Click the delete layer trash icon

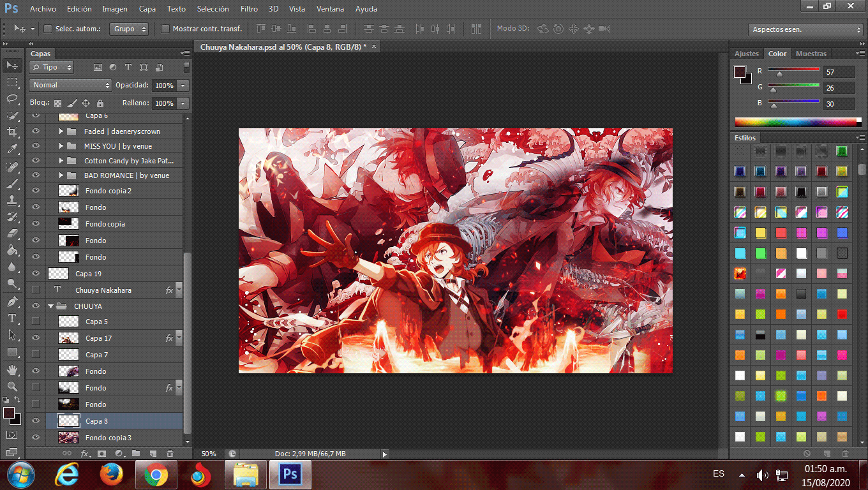pyautogui.click(x=170, y=454)
